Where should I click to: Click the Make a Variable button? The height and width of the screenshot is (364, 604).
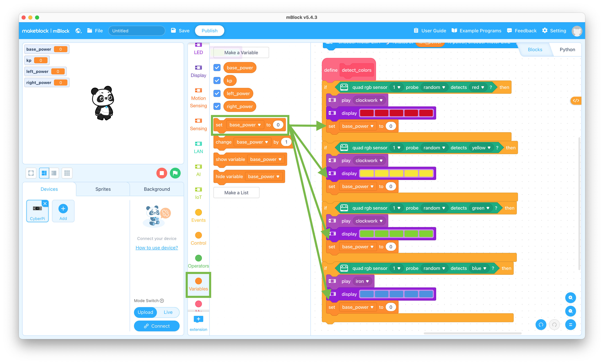pos(241,52)
